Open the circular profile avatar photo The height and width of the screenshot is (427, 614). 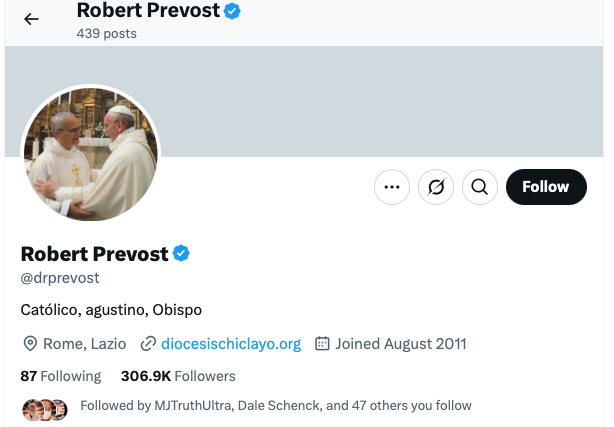(90, 153)
